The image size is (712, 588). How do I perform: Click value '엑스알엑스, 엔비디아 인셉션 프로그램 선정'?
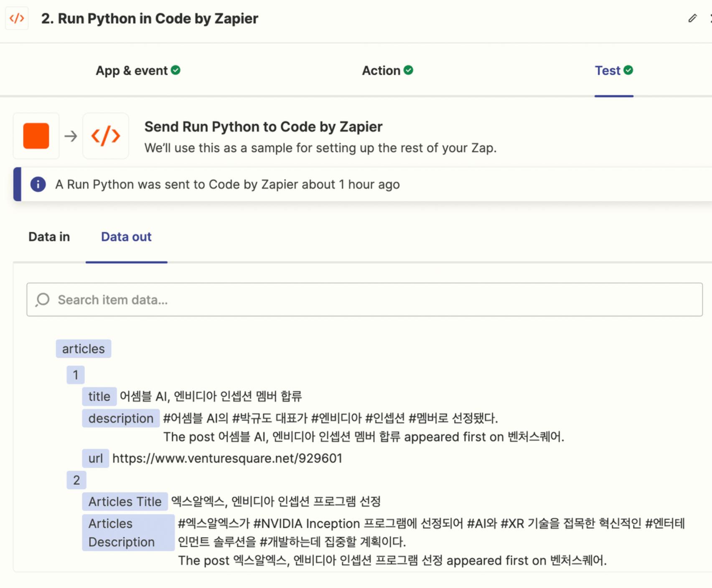tap(276, 502)
